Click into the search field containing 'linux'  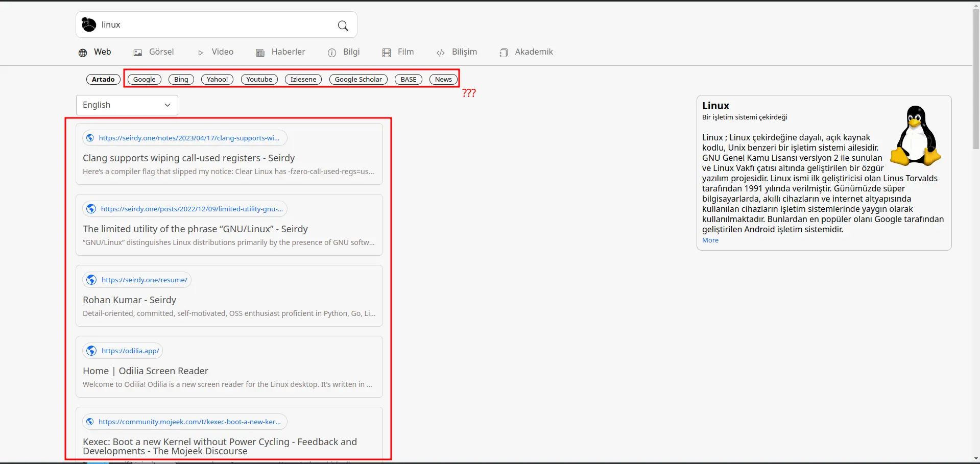(x=217, y=25)
